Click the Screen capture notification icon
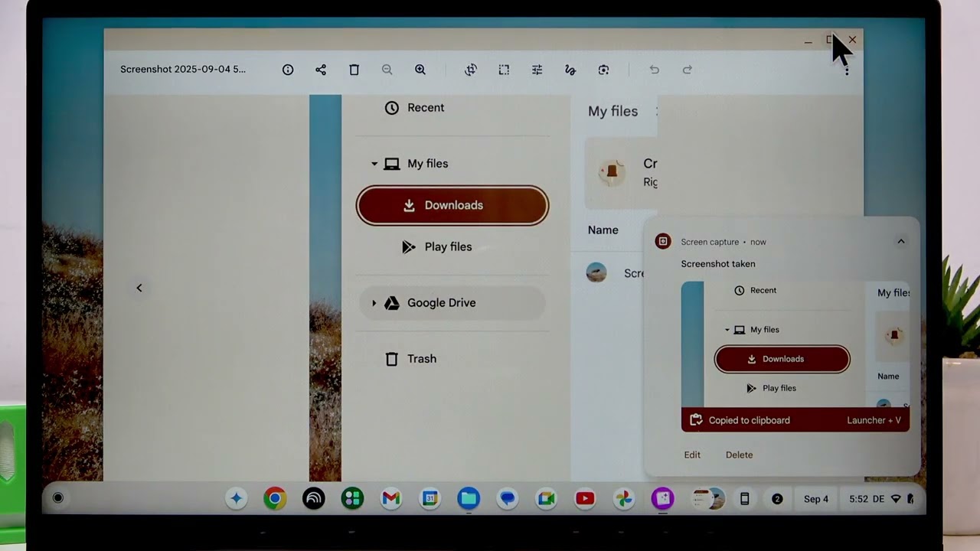Viewport: 980px width, 551px height. 663,241
